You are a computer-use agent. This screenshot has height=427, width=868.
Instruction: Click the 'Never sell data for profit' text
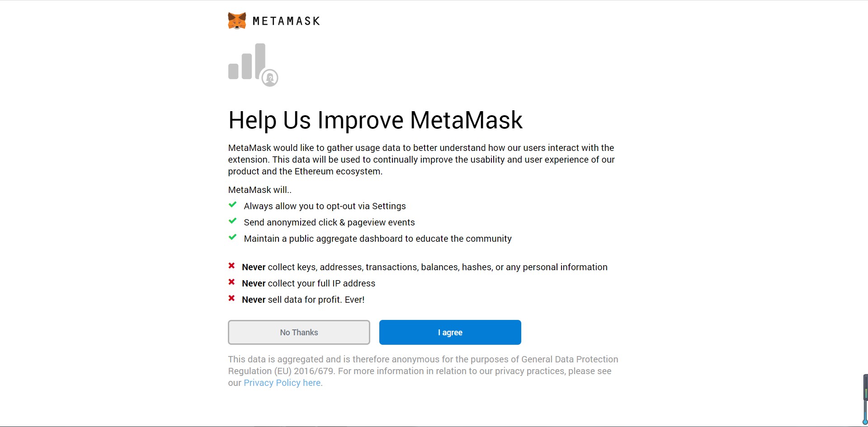[303, 300]
